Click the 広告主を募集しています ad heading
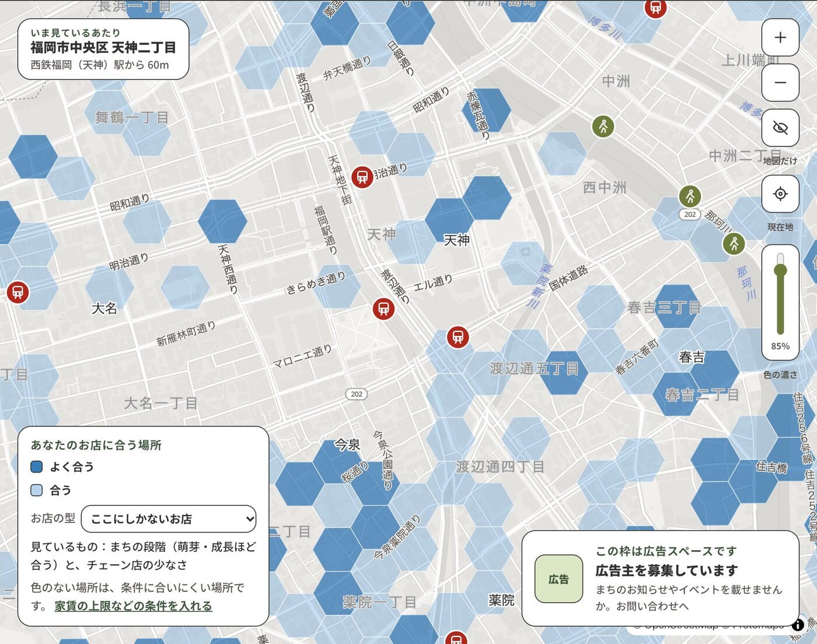 [x=666, y=570]
